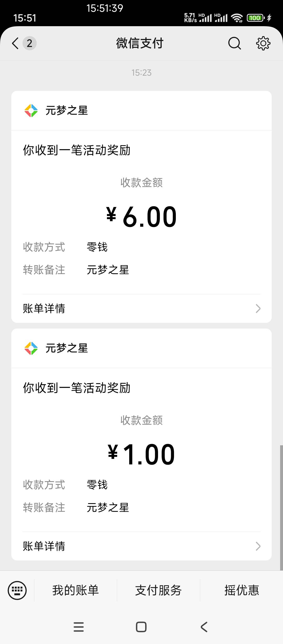
Task: Expand 账单详情 chevron for ¥1.00 reward
Action: click(x=258, y=546)
